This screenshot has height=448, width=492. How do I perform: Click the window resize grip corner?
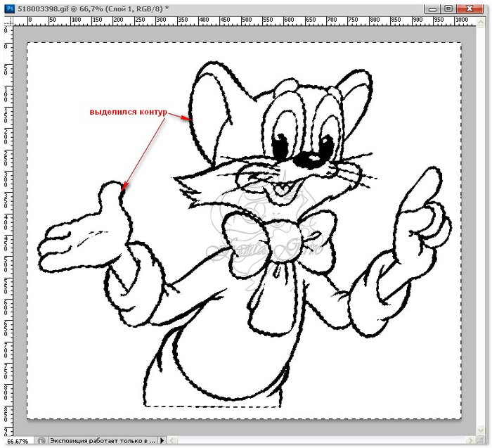pyautogui.click(x=481, y=441)
